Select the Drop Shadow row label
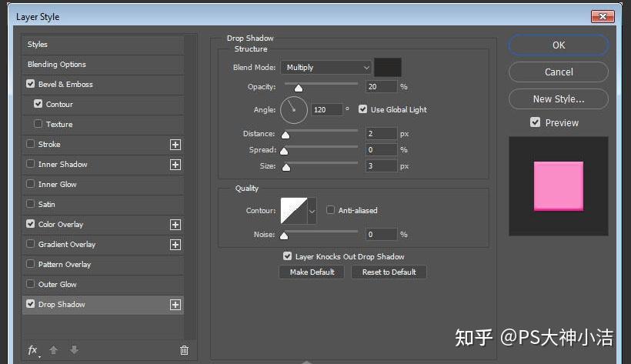 point(62,305)
